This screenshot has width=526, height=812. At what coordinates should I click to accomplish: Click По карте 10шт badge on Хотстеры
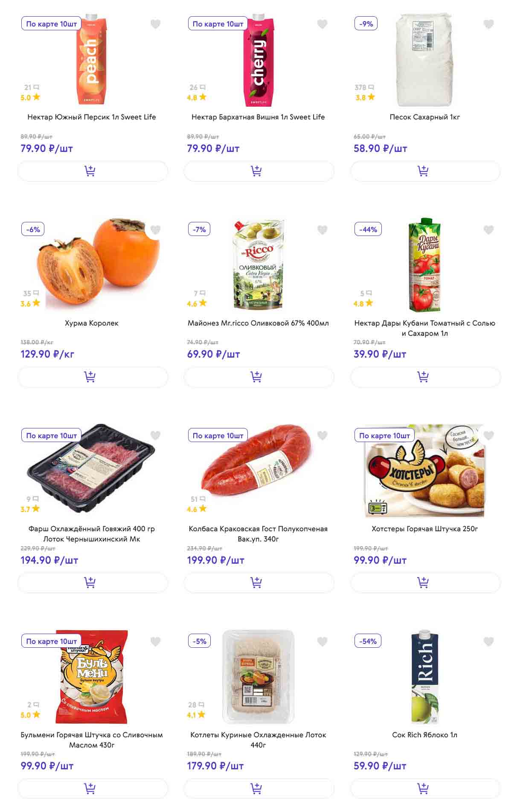click(x=384, y=436)
